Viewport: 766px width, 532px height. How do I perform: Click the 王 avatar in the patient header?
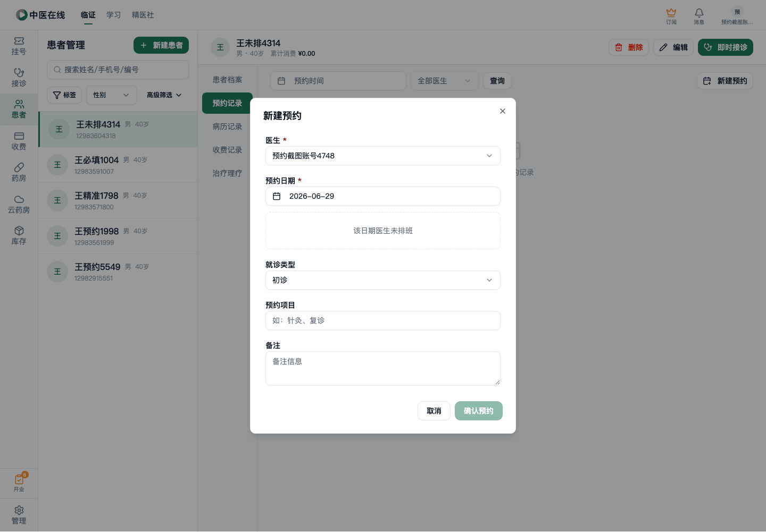tap(220, 47)
